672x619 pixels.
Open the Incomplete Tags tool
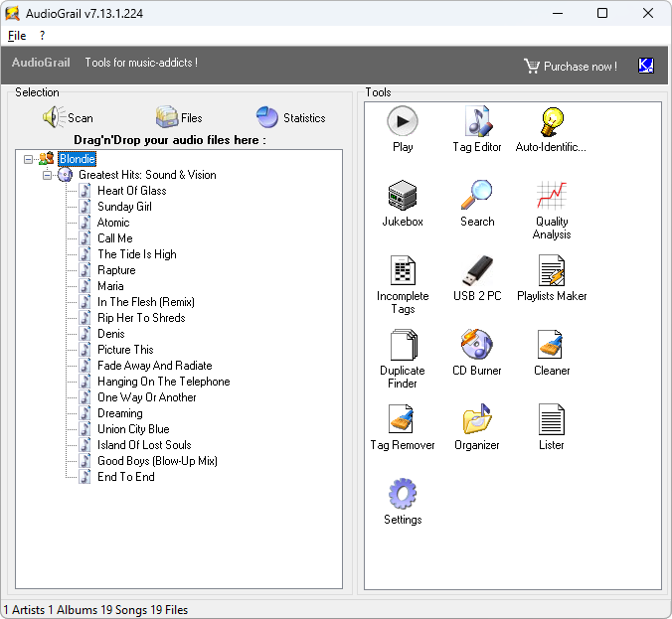pyautogui.click(x=403, y=284)
